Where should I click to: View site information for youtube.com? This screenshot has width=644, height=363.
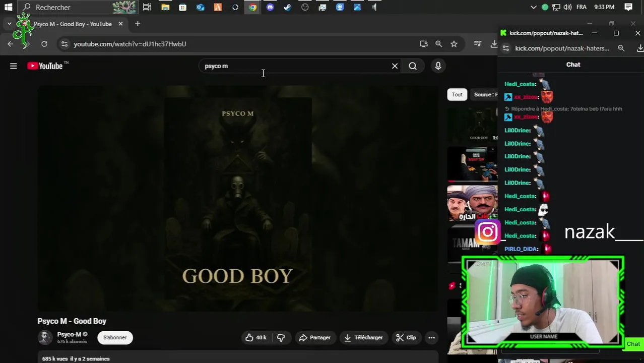(64, 44)
